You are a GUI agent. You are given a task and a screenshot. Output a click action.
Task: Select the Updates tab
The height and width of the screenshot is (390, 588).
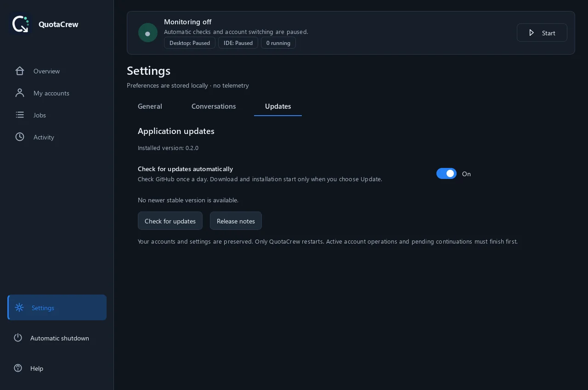(278, 106)
